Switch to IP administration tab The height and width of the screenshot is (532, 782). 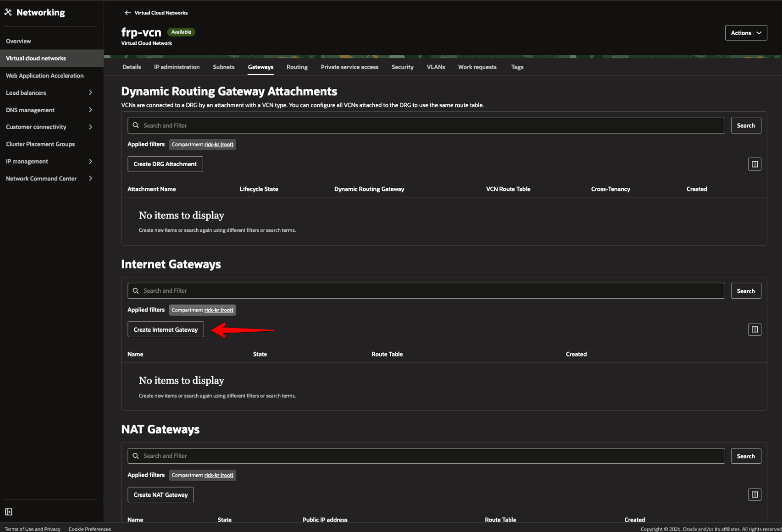point(177,67)
